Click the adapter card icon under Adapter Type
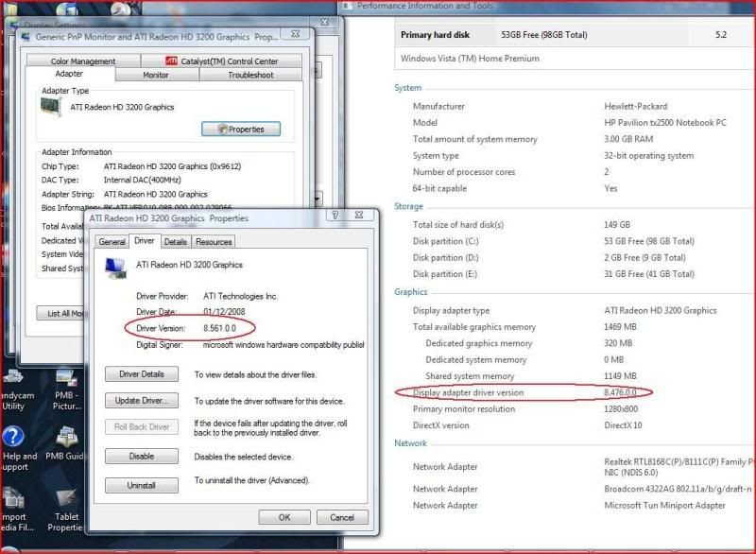Image resolution: width=756 pixels, height=554 pixels. click(54, 107)
